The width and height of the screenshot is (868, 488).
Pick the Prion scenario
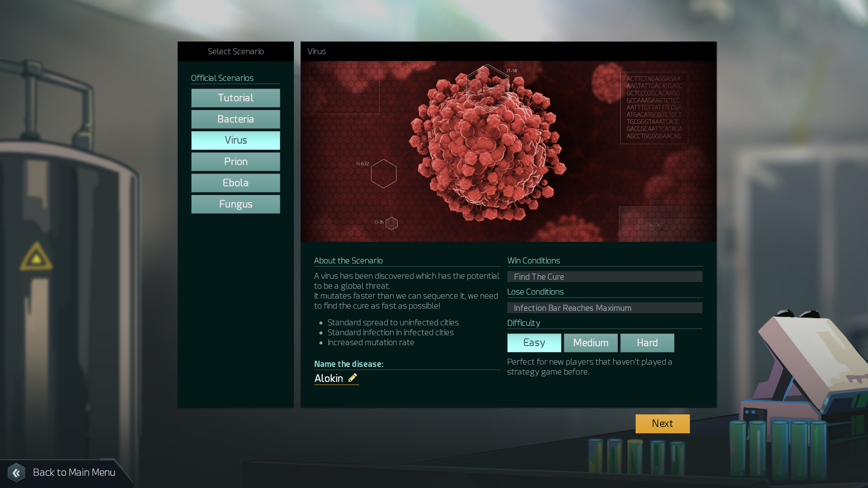(x=236, y=162)
